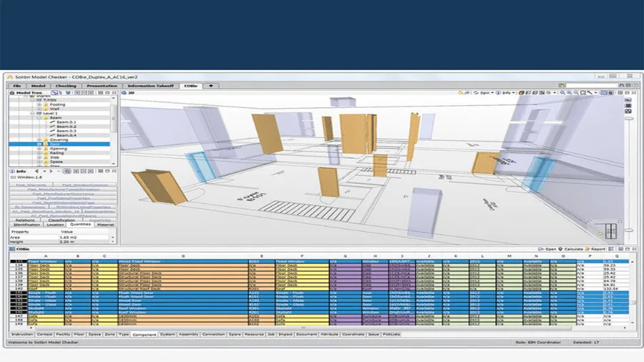Expand the Railing tree node
The image size is (644, 362).
(x=39, y=153)
